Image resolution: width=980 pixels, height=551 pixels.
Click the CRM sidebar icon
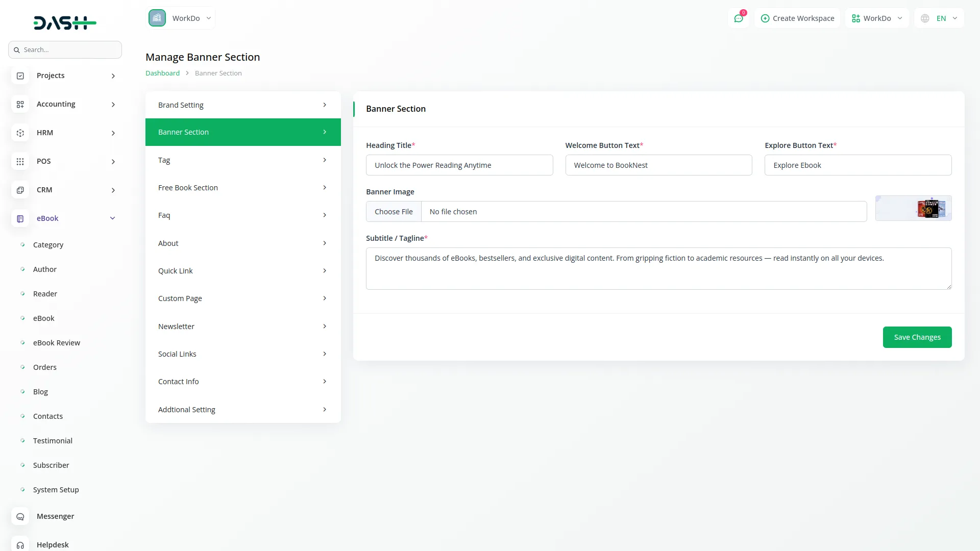click(x=20, y=190)
